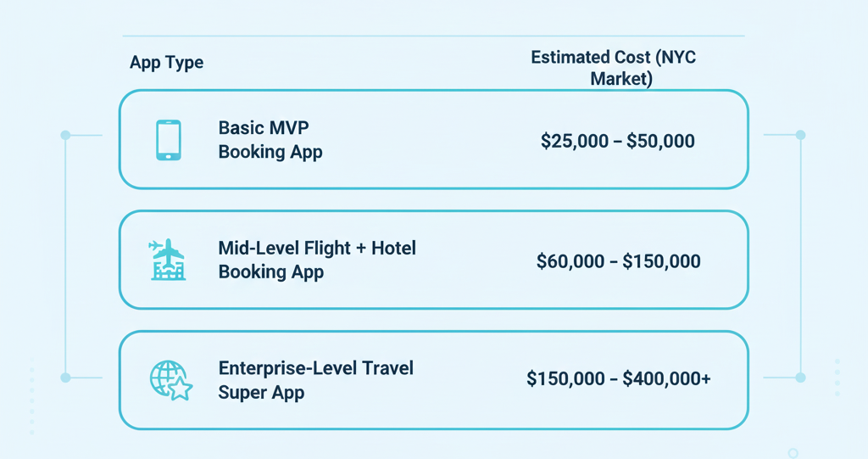Click the $60,000 – $150,000 price
The width and height of the screenshot is (868, 459).
(618, 261)
